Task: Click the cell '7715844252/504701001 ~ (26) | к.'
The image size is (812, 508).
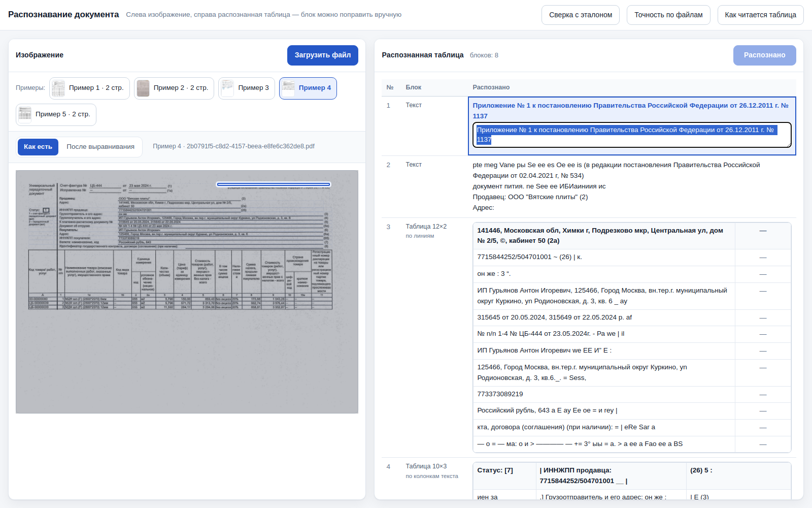Action: (x=603, y=257)
